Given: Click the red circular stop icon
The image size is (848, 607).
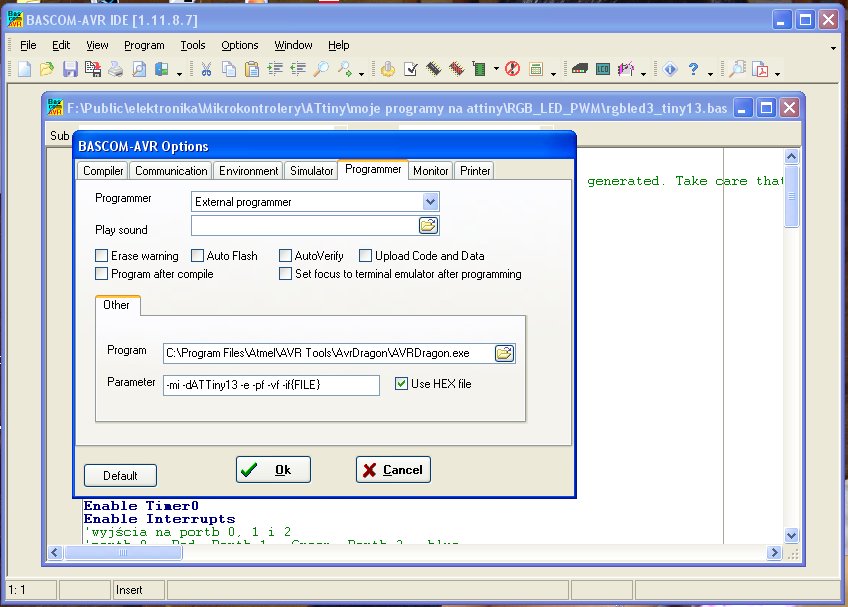Looking at the screenshot, I should 513,69.
